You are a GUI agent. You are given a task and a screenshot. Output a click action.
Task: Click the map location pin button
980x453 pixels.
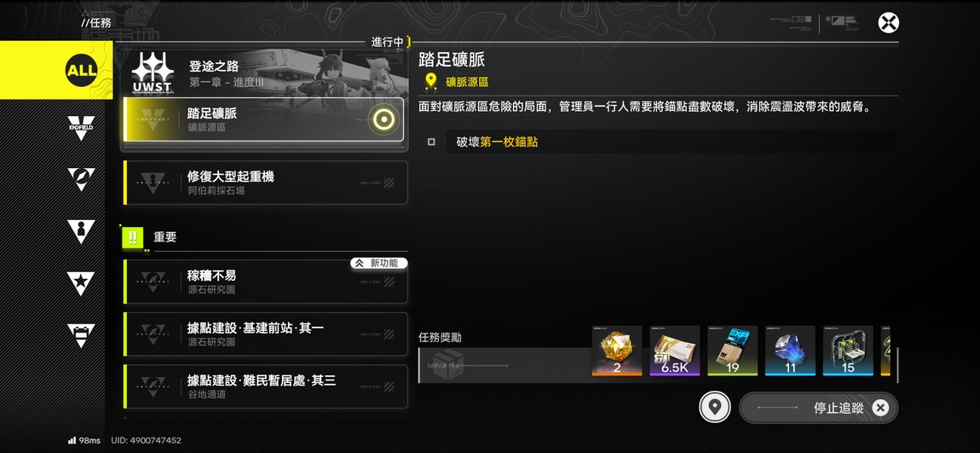[x=715, y=407]
